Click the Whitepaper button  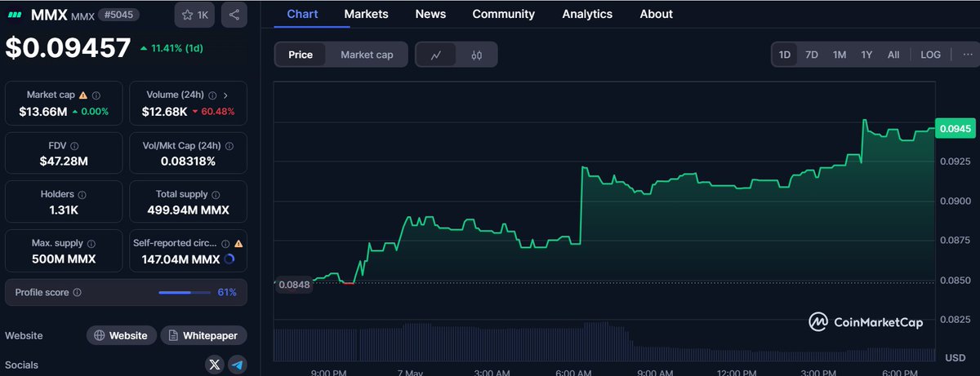[203, 335]
